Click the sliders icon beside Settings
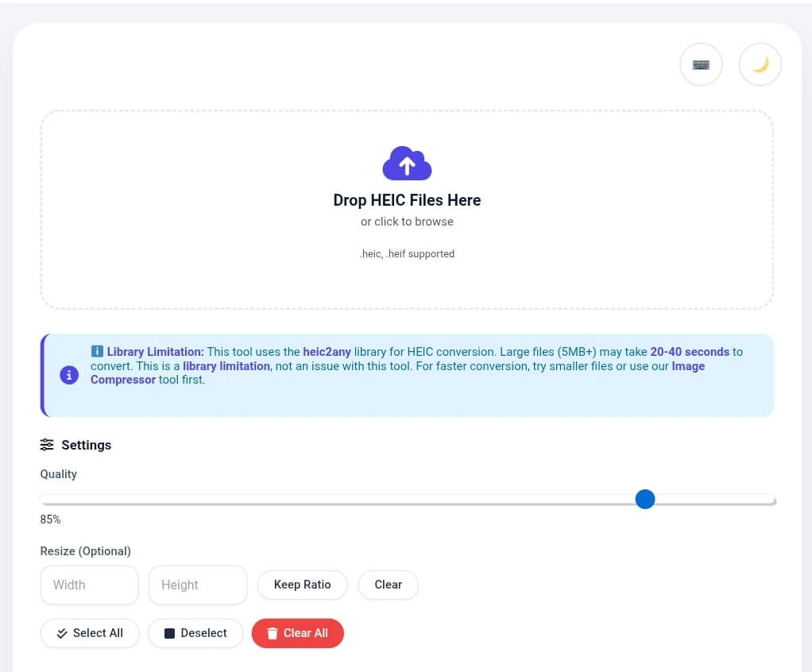The width and height of the screenshot is (812, 672). point(48,445)
